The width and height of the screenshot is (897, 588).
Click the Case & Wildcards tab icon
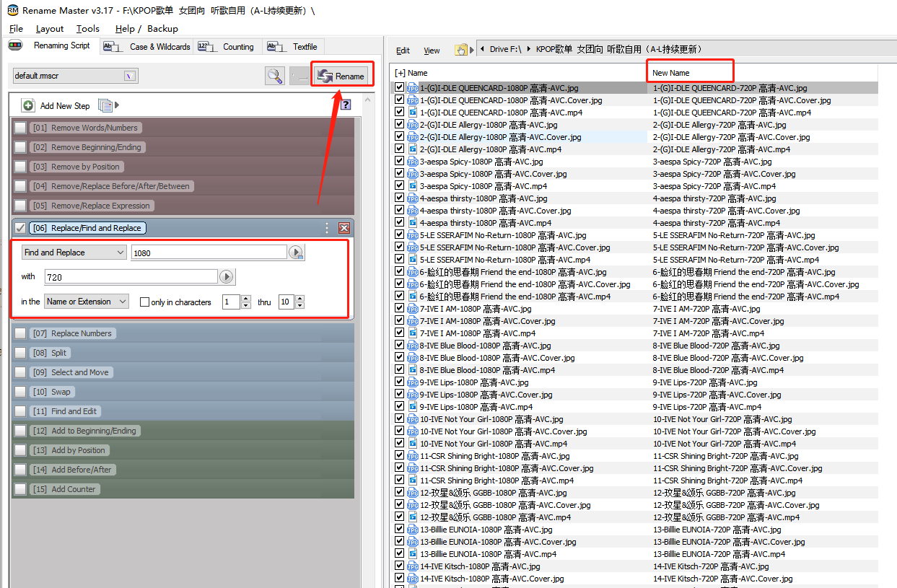[x=113, y=46]
